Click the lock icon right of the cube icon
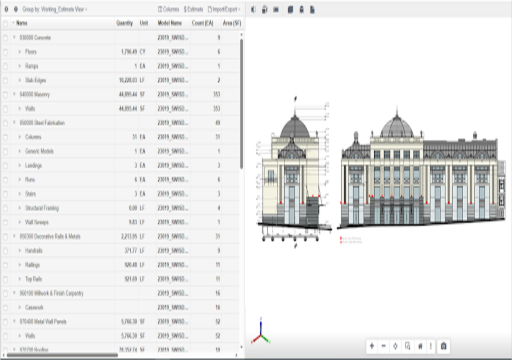 pos(302,10)
